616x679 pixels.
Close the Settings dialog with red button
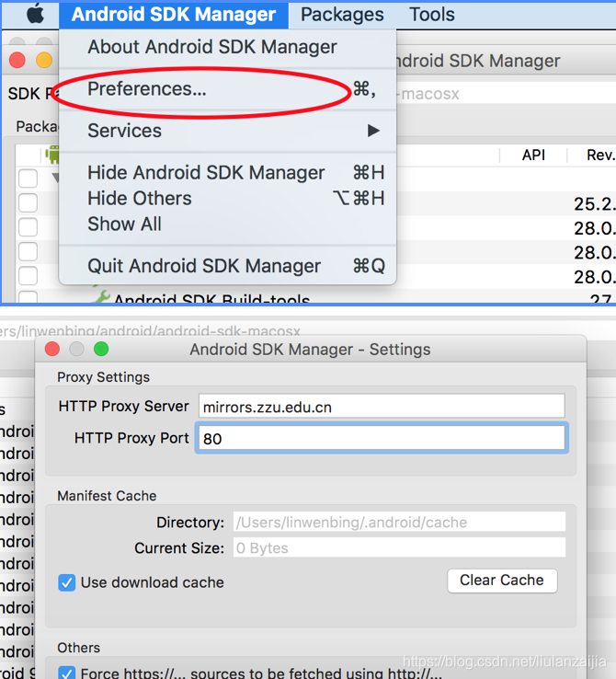pyautogui.click(x=52, y=349)
